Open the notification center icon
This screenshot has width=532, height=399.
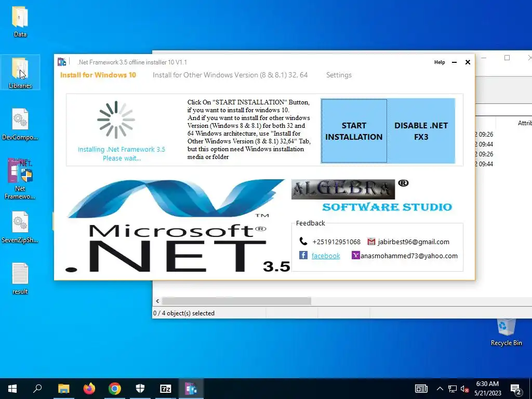(516, 389)
